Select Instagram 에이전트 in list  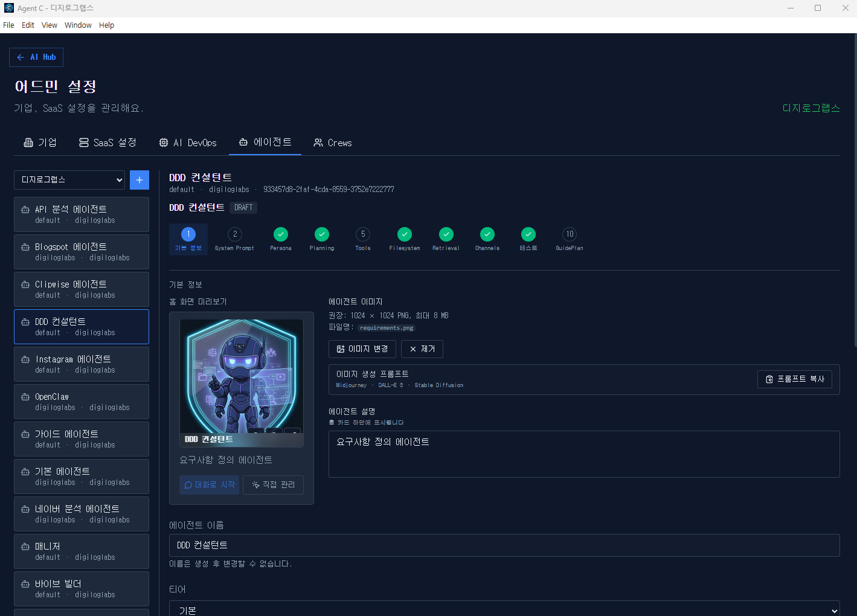click(x=82, y=364)
